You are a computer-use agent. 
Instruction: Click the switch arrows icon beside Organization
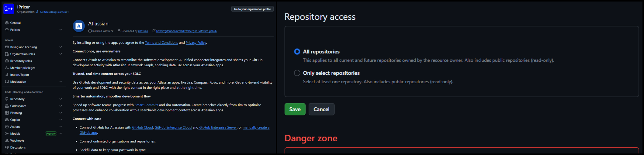click(37, 12)
